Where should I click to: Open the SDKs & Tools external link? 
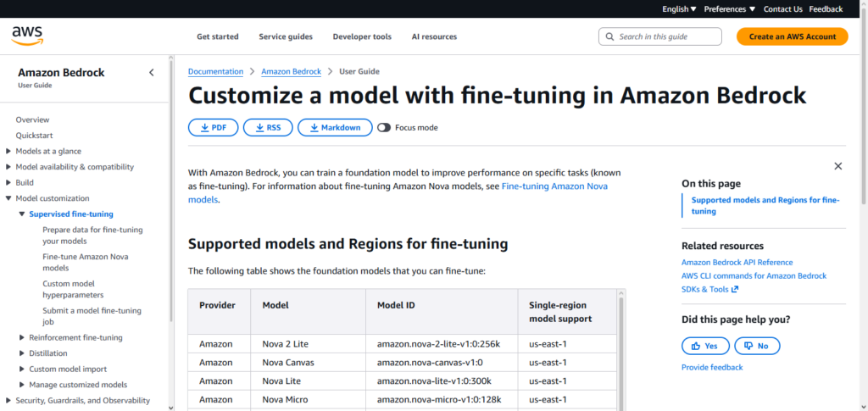click(709, 289)
